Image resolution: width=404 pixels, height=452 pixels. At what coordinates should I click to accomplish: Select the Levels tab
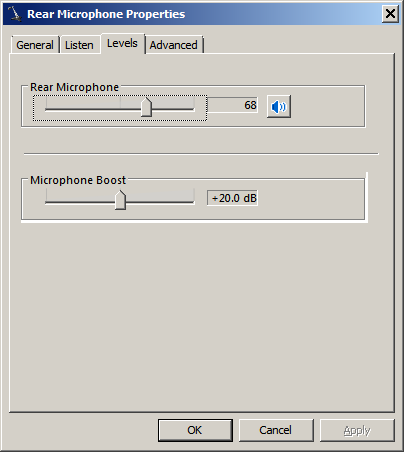pos(122,43)
